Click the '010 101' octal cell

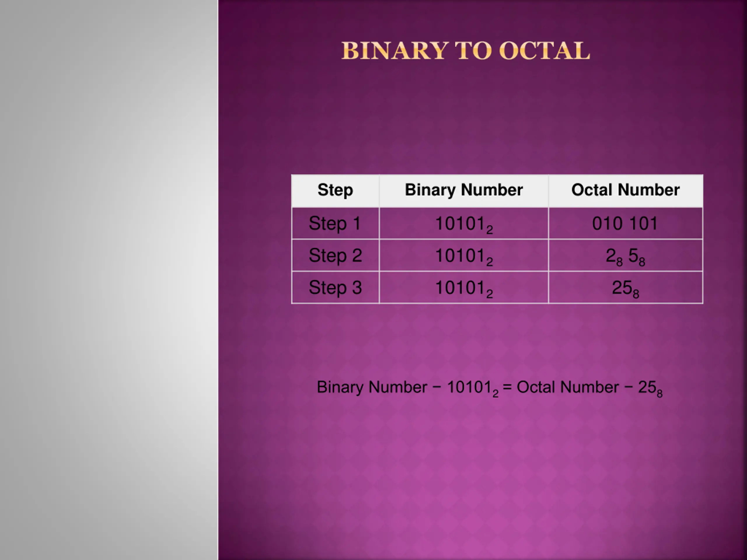[625, 223]
